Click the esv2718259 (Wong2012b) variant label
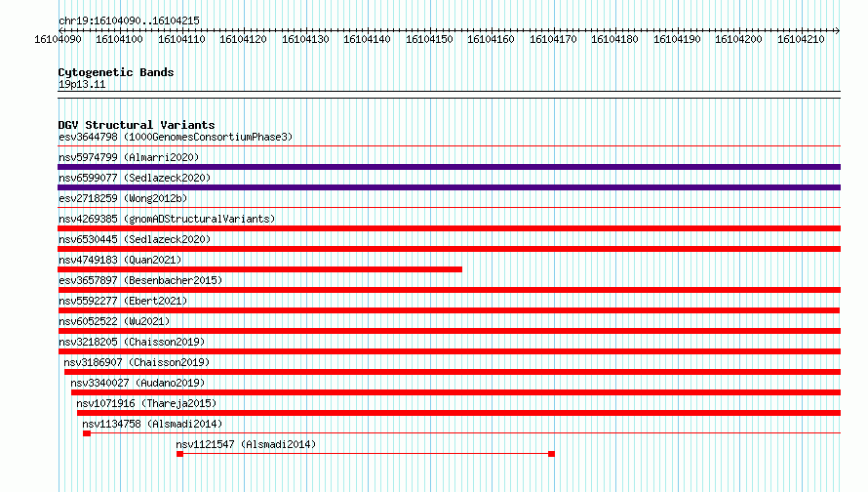 pos(123,198)
